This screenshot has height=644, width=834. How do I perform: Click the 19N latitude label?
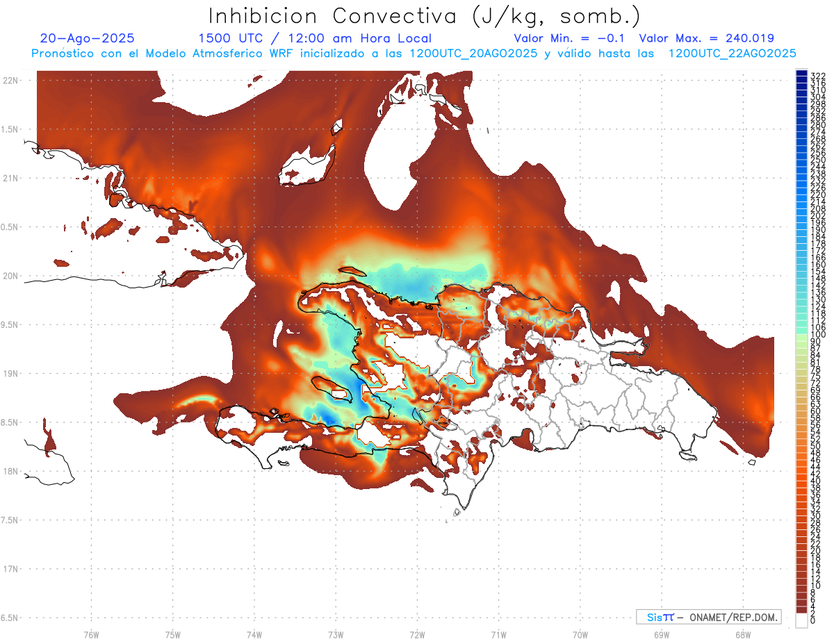(x=10, y=374)
